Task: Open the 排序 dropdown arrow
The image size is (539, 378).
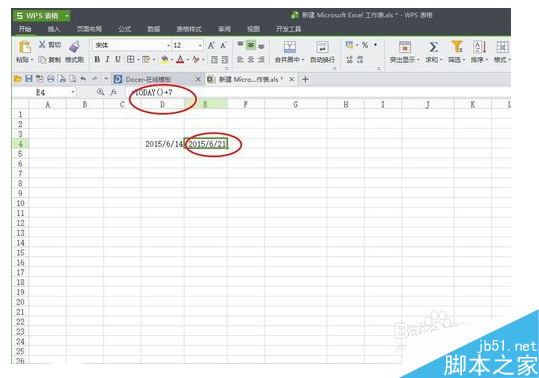Action: pyautogui.click(x=487, y=60)
